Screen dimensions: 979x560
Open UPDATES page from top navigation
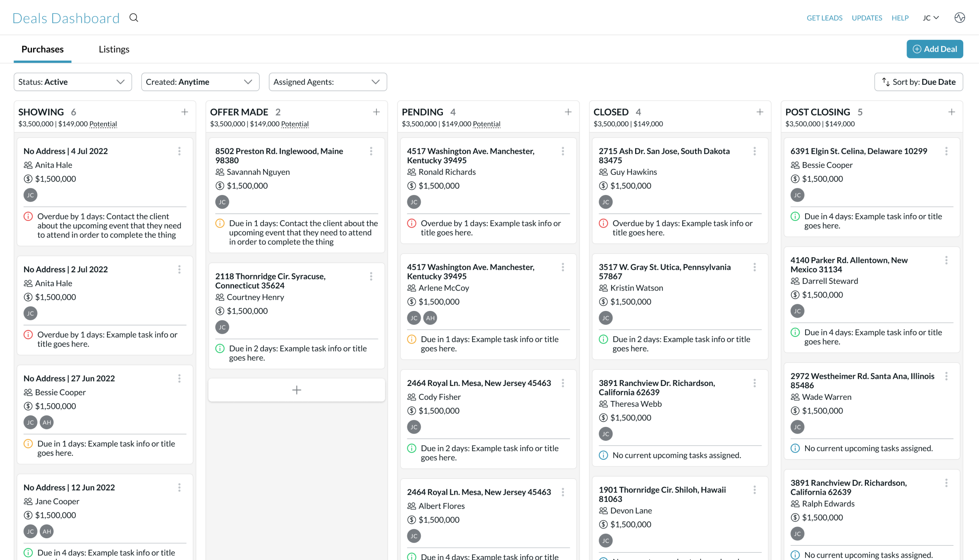click(x=867, y=18)
